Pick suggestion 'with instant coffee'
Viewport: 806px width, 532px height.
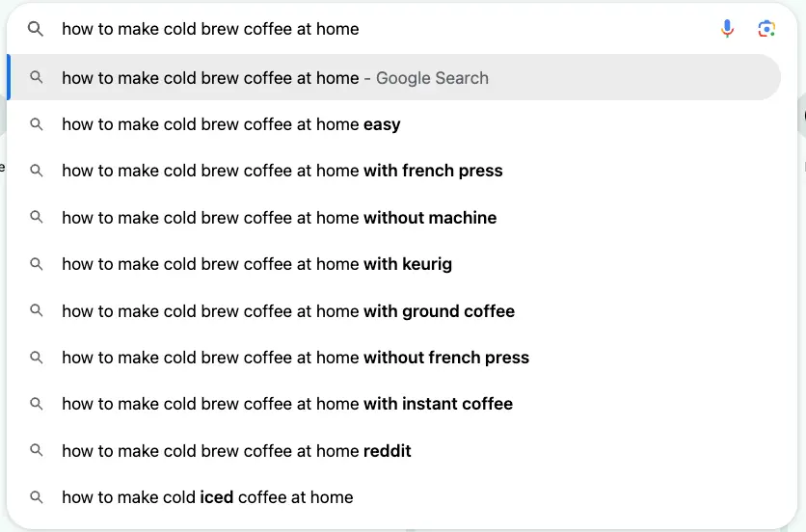coord(394,404)
